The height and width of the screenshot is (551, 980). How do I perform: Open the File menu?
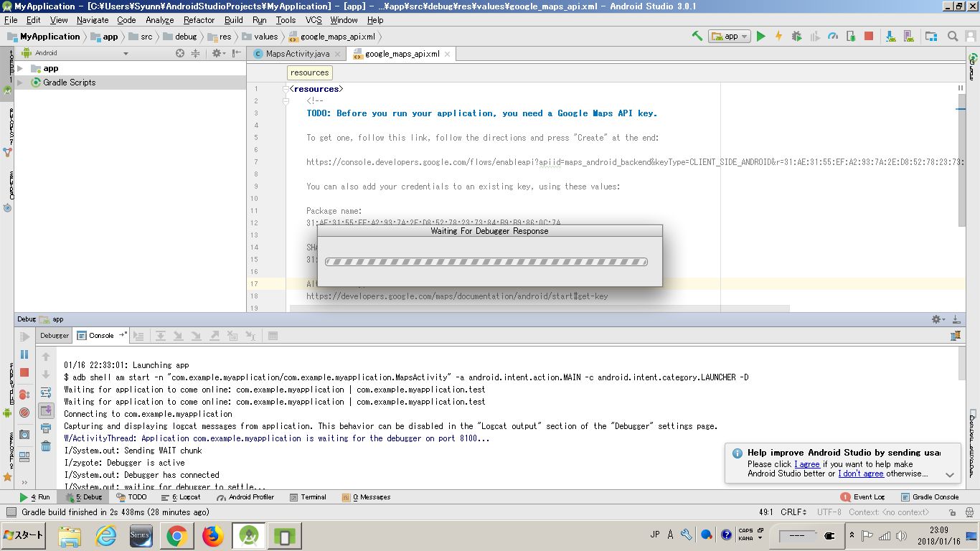11,20
